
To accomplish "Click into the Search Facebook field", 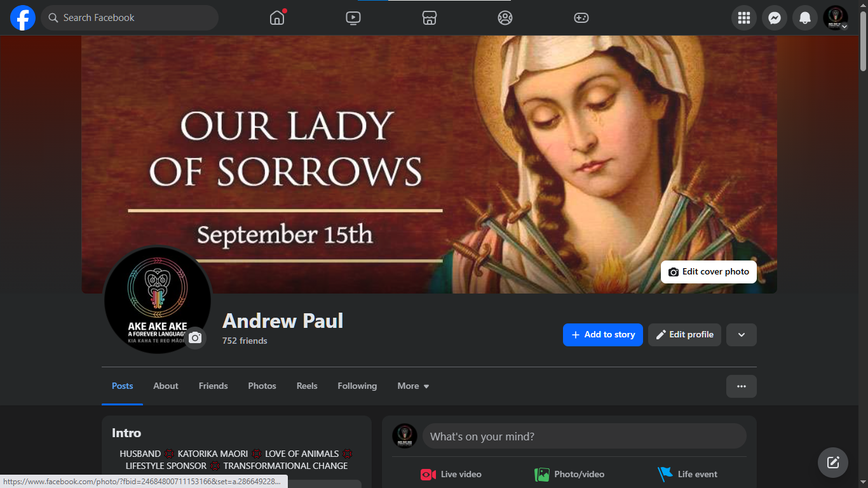I will (x=130, y=18).
